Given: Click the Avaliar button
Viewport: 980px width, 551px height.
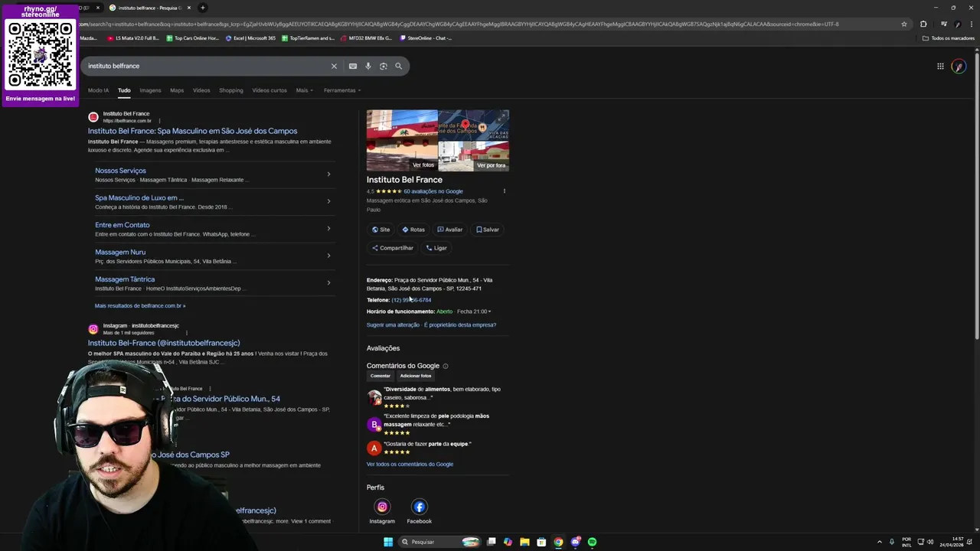Looking at the screenshot, I should point(449,230).
